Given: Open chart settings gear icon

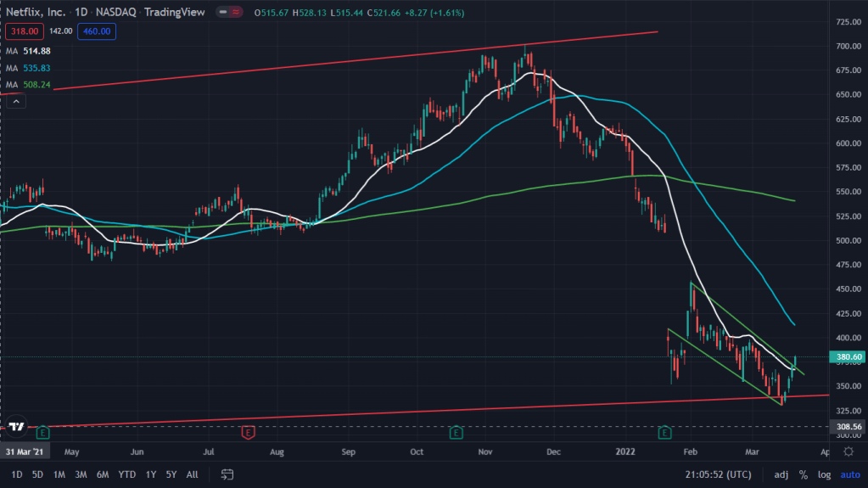Looking at the screenshot, I should pos(848,452).
